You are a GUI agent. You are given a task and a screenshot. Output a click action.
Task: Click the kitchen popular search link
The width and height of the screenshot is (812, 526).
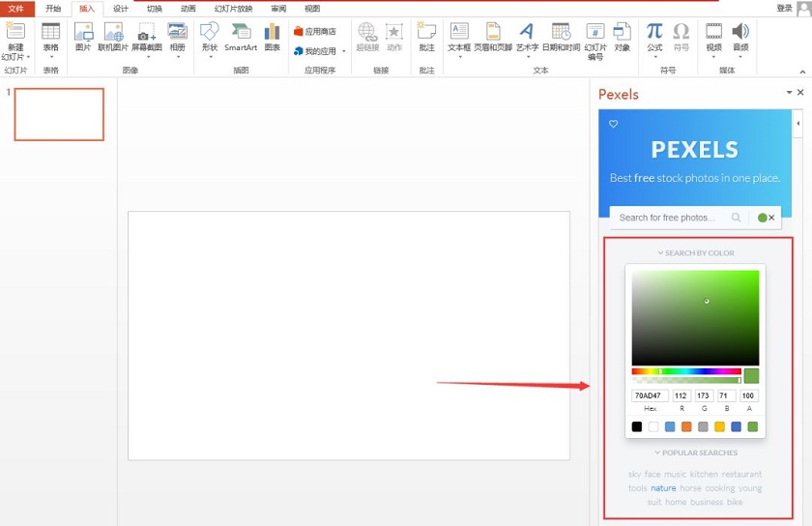tap(704, 474)
